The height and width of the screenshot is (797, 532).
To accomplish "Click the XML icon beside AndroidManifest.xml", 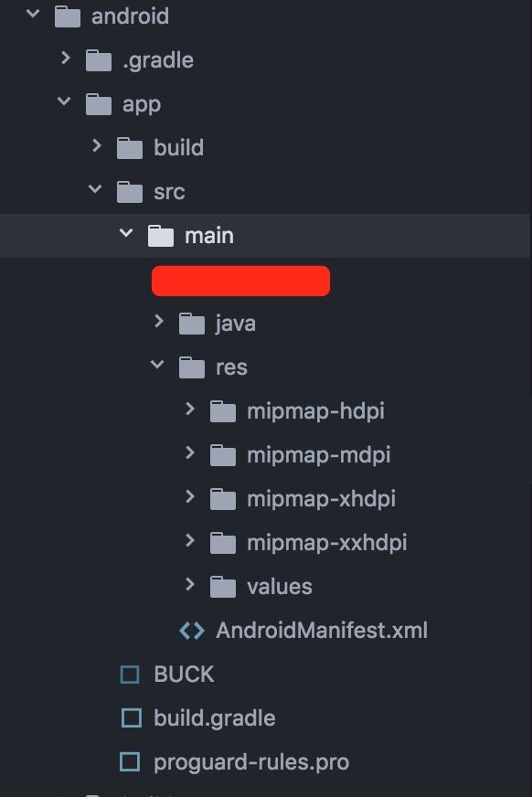I will [192, 631].
